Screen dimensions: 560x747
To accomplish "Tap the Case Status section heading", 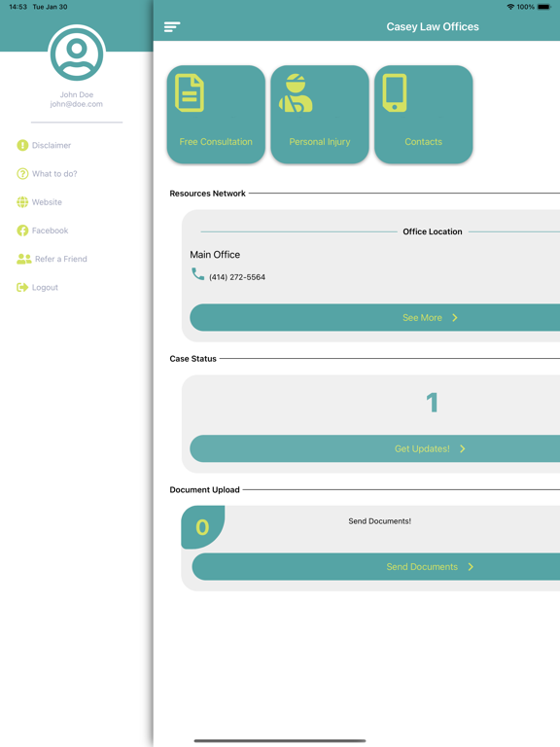I will tap(192, 359).
